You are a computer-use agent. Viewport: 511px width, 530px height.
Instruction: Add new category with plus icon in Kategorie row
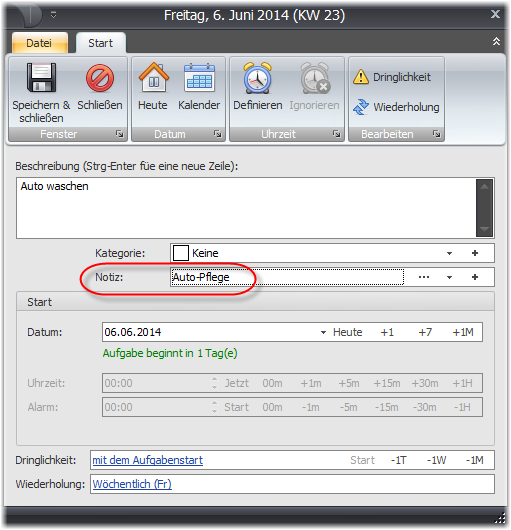point(475,253)
